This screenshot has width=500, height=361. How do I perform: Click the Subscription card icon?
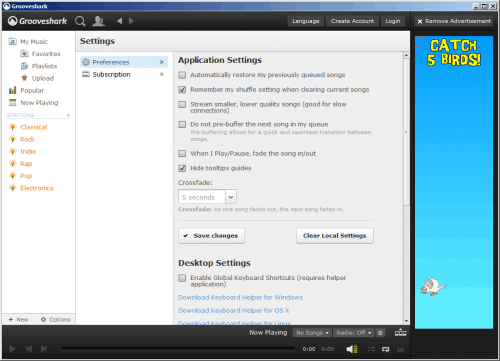[86, 74]
